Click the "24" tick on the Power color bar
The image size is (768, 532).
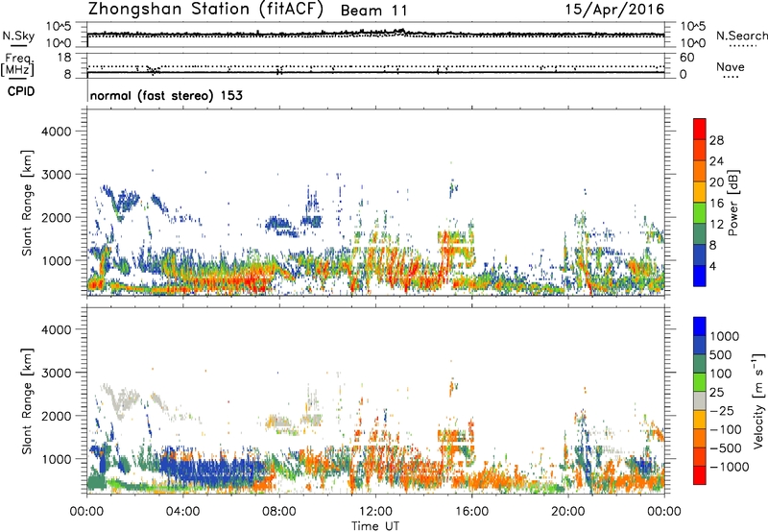[716, 161]
